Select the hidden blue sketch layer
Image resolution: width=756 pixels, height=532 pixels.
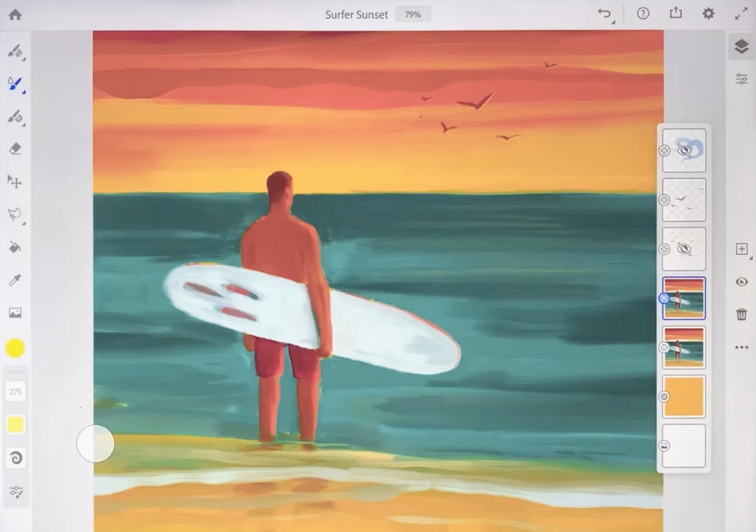tap(684, 150)
